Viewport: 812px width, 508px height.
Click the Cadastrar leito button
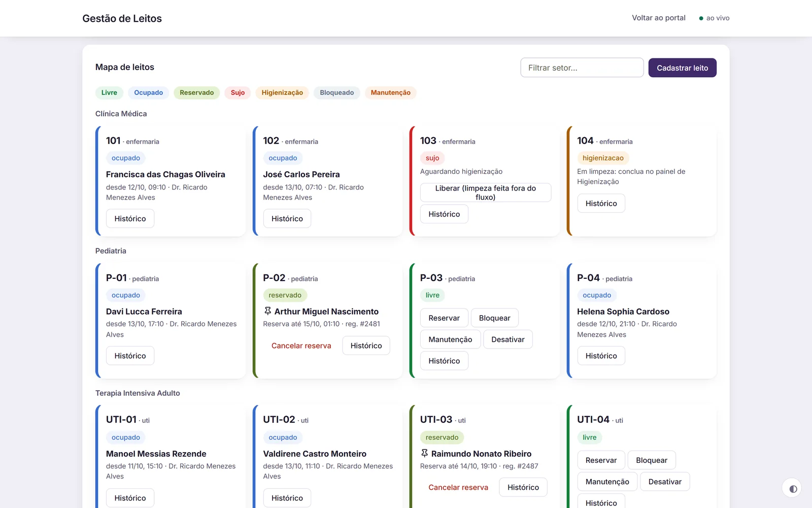click(x=682, y=68)
